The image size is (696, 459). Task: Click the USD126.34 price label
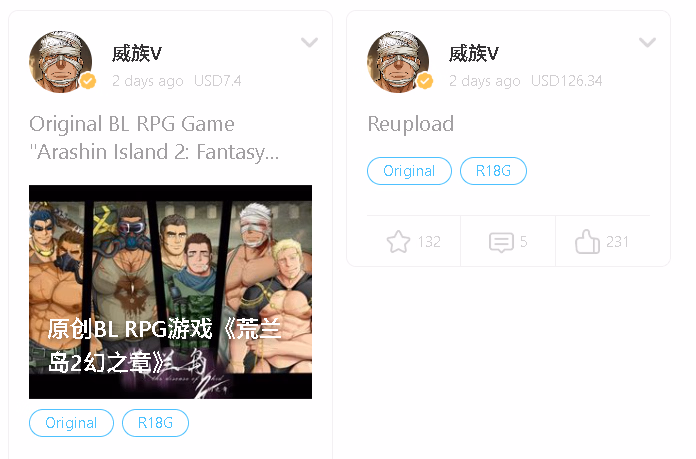point(566,81)
